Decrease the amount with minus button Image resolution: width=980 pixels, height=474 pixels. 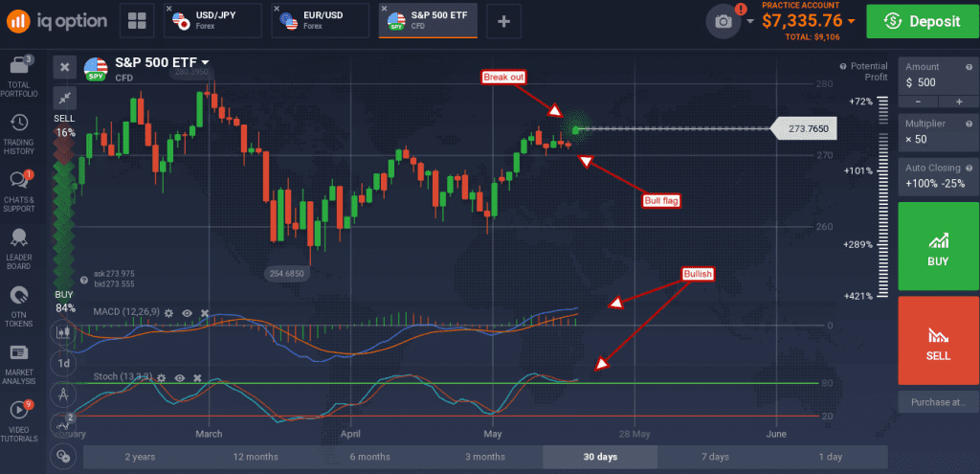tap(918, 102)
